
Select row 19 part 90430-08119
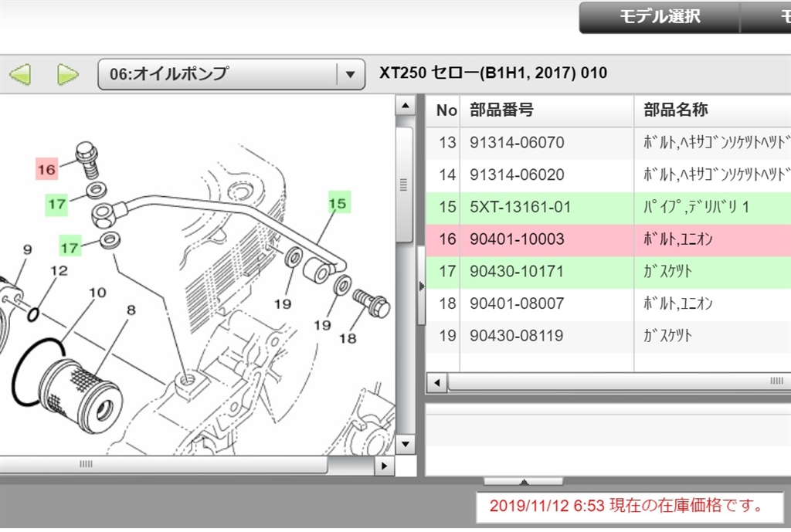pyautogui.click(x=609, y=337)
